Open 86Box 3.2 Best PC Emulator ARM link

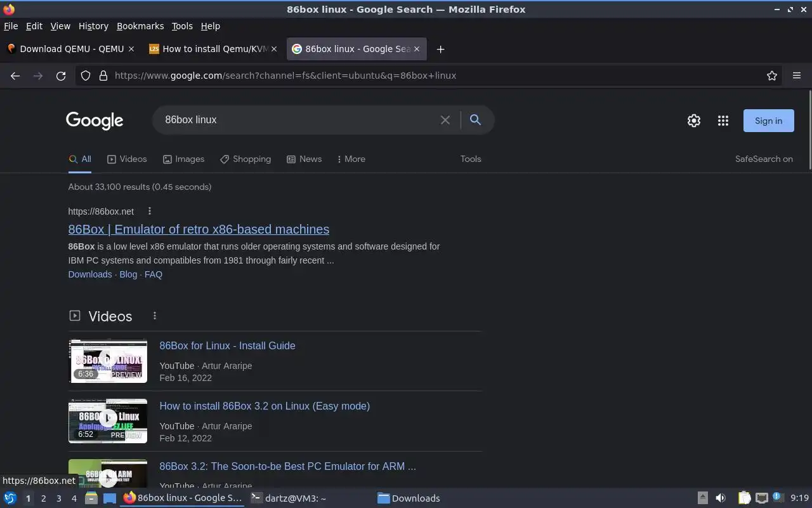pyautogui.click(x=287, y=467)
